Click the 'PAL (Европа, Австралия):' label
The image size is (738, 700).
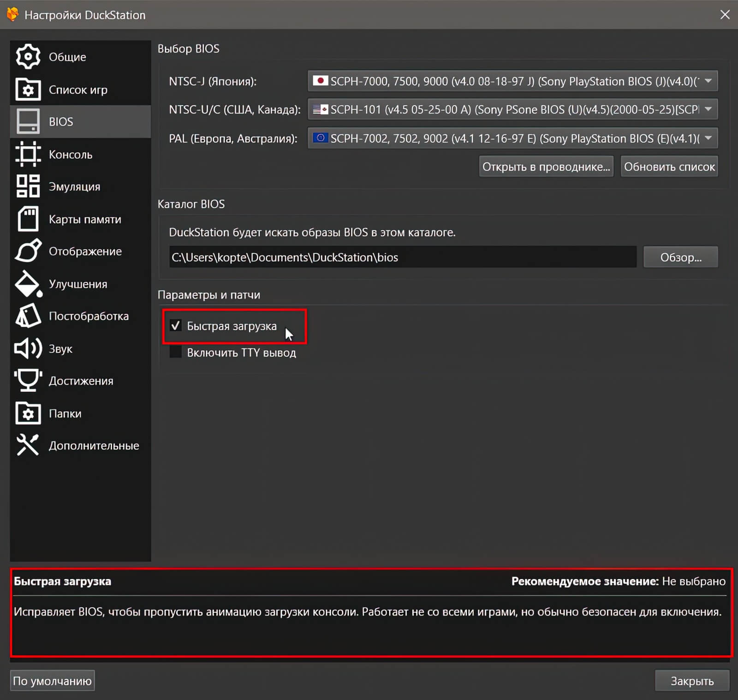pos(233,138)
